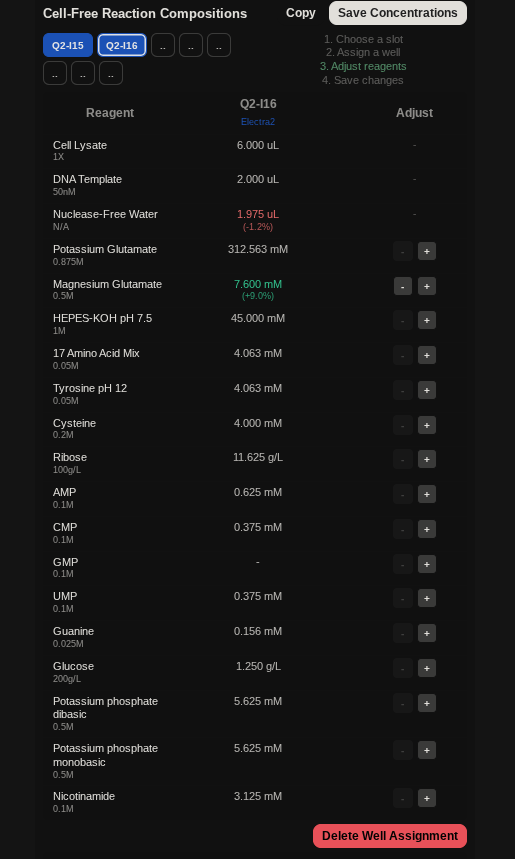Open the Electra2 link under Q2-I16
This screenshot has height=859, width=515.
(258, 122)
